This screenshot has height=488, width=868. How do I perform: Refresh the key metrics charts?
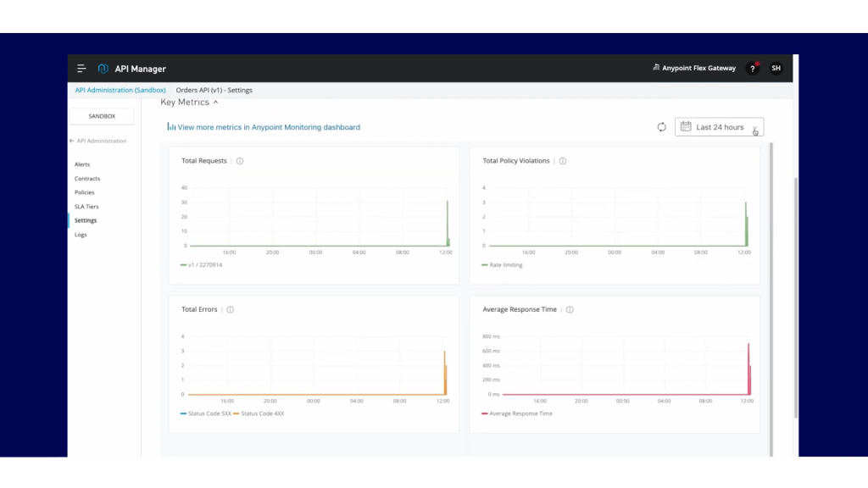coord(661,127)
